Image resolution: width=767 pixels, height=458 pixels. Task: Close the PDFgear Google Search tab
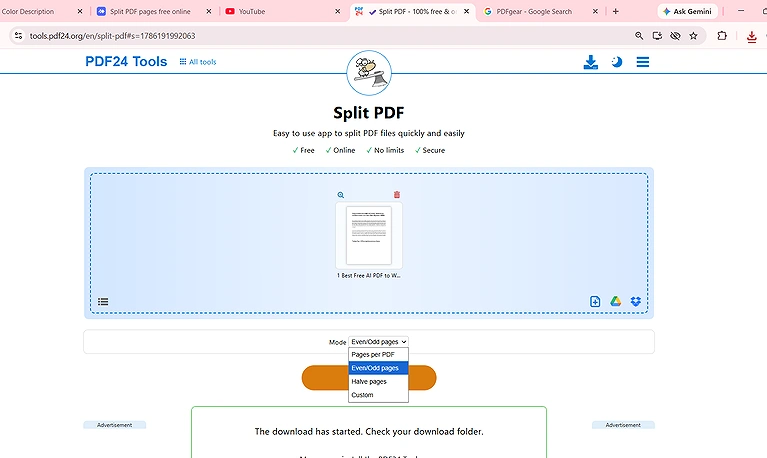tap(595, 11)
